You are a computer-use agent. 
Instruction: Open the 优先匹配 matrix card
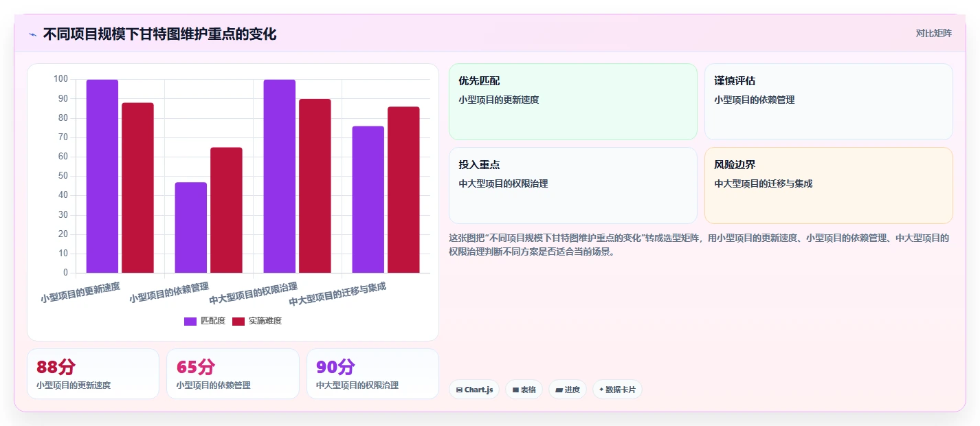(573, 102)
